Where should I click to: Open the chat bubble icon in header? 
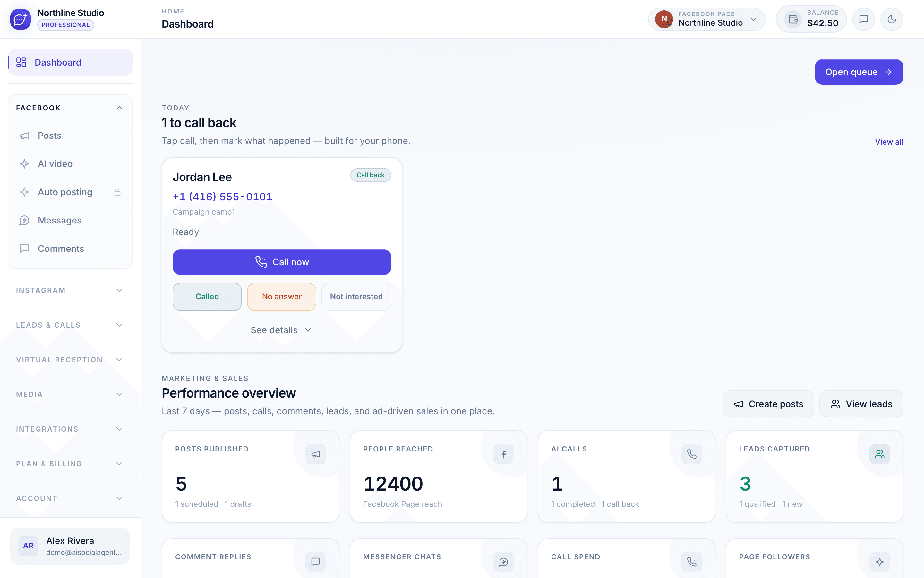864,19
